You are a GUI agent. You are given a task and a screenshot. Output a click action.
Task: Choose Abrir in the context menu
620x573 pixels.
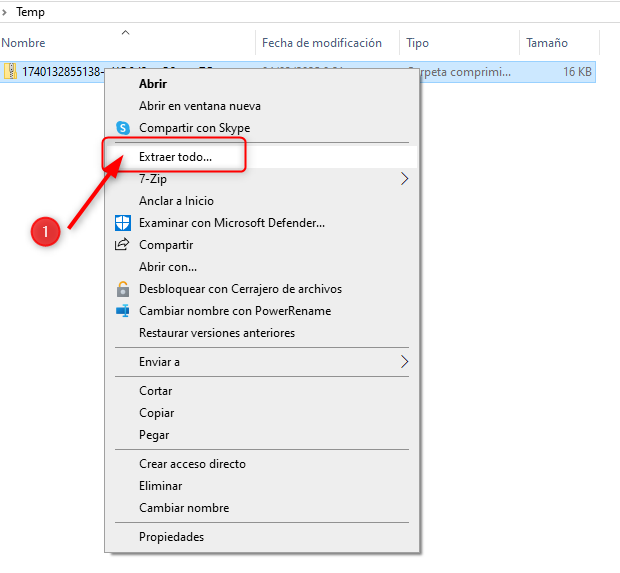pyautogui.click(x=153, y=84)
